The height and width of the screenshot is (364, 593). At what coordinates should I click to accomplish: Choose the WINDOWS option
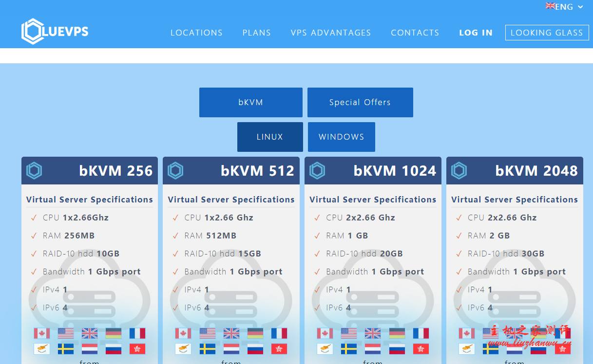(x=342, y=137)
